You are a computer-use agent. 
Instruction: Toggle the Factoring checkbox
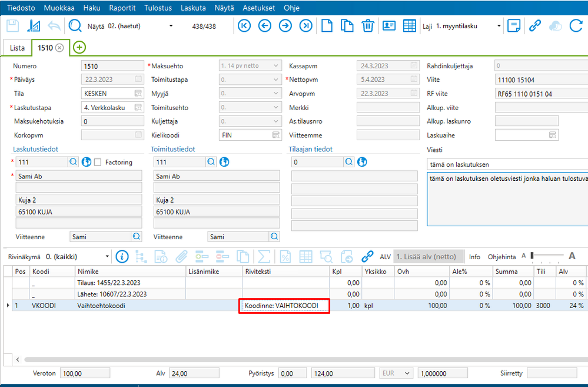coord(98,162)
